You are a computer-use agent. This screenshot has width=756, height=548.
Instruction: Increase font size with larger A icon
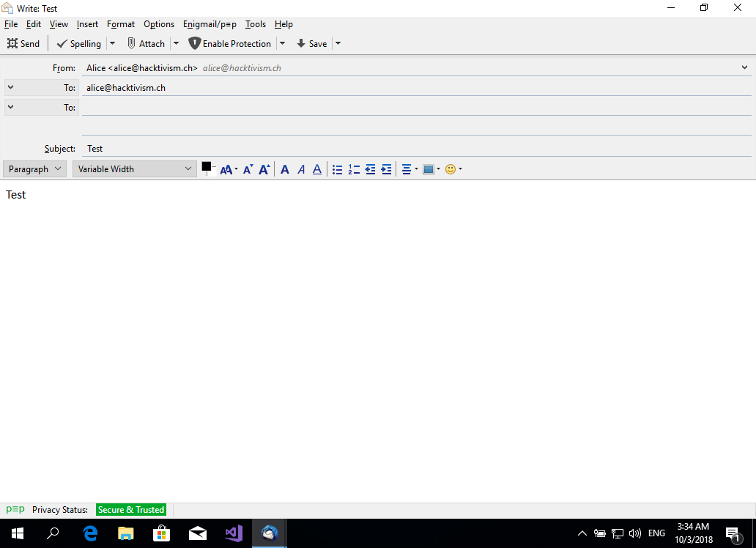click(x=264, y=169)
